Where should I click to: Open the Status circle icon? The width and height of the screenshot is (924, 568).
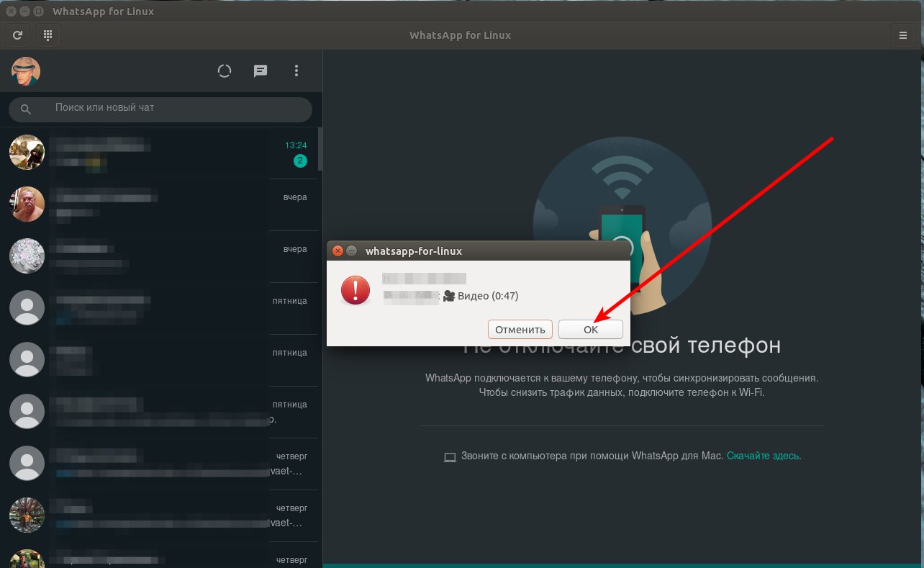point(225,71)
